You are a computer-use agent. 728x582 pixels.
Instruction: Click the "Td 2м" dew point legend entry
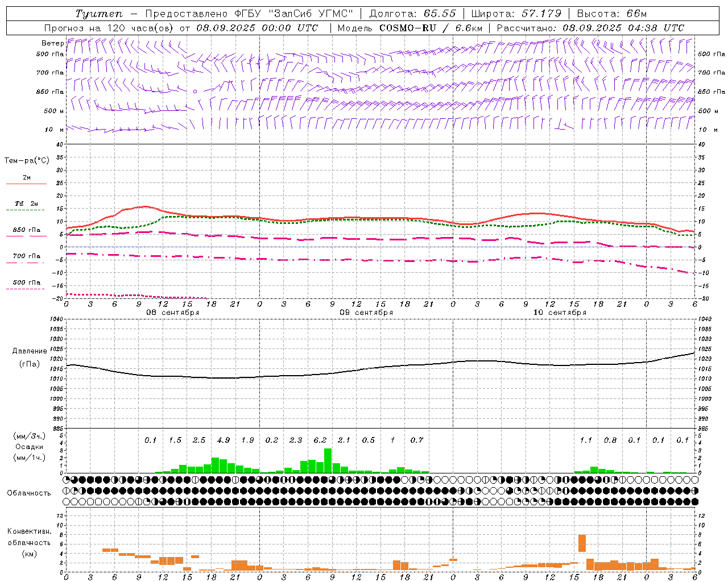(x=26, y=203)
